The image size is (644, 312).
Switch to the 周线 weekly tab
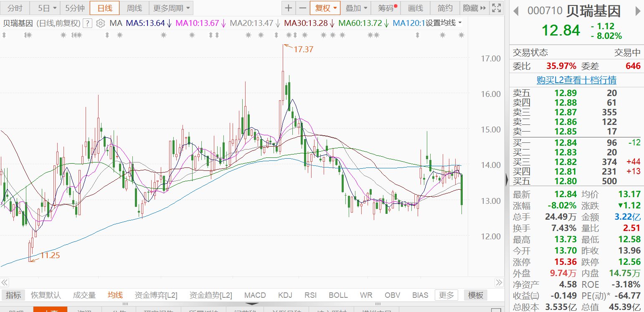(134, 8)
